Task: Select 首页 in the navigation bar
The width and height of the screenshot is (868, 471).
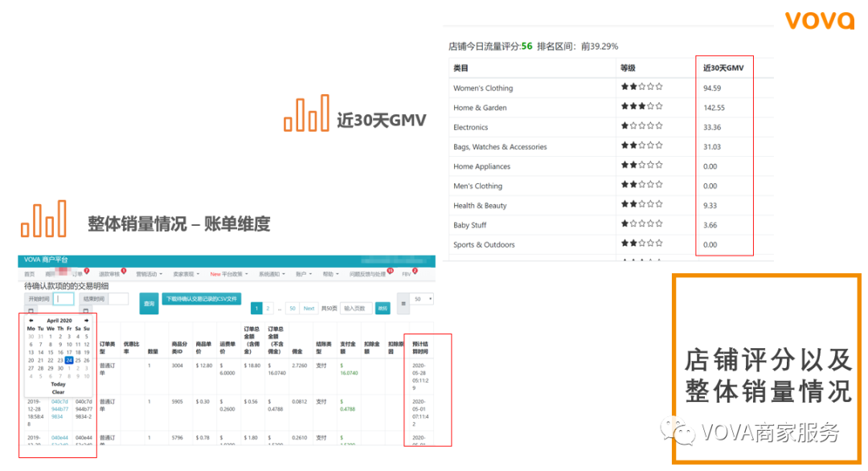Action: pyautogui.click(x=29, y=273)
